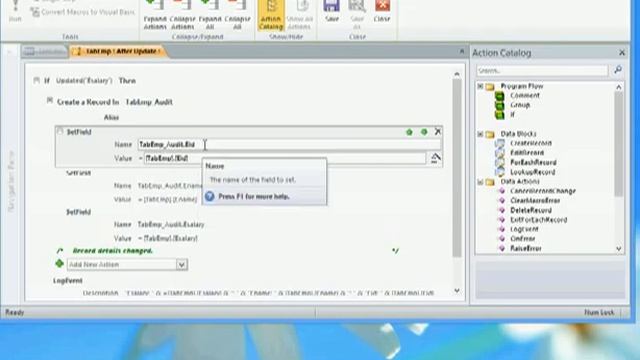Click Expand Actions ribbon button

155,15
